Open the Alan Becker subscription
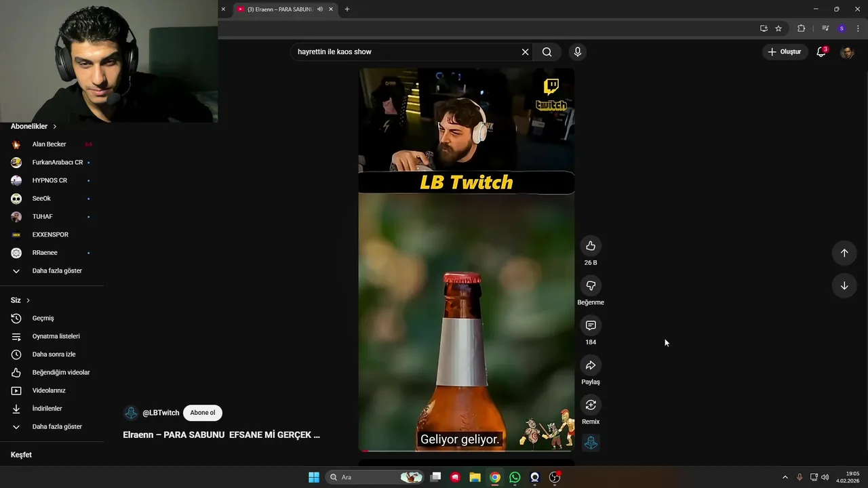 click(x=53, y=144)
